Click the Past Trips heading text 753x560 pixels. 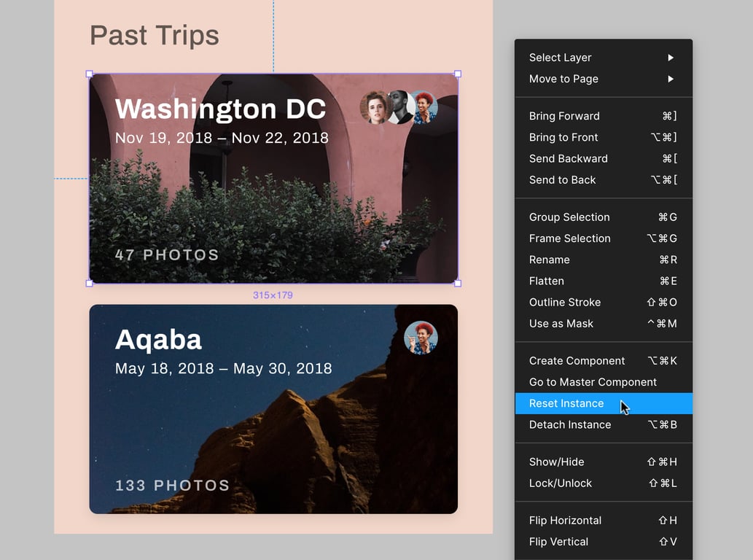tap(154, 35)
